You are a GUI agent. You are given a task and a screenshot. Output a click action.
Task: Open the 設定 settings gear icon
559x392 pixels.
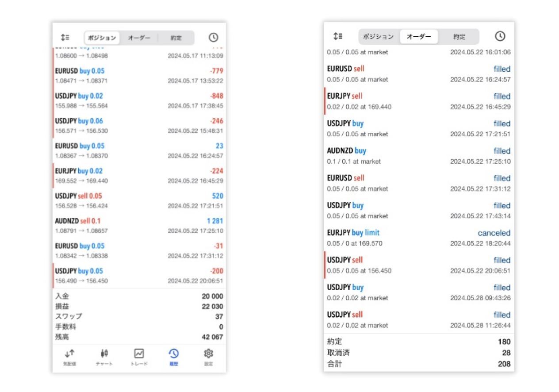coord(208,354)
